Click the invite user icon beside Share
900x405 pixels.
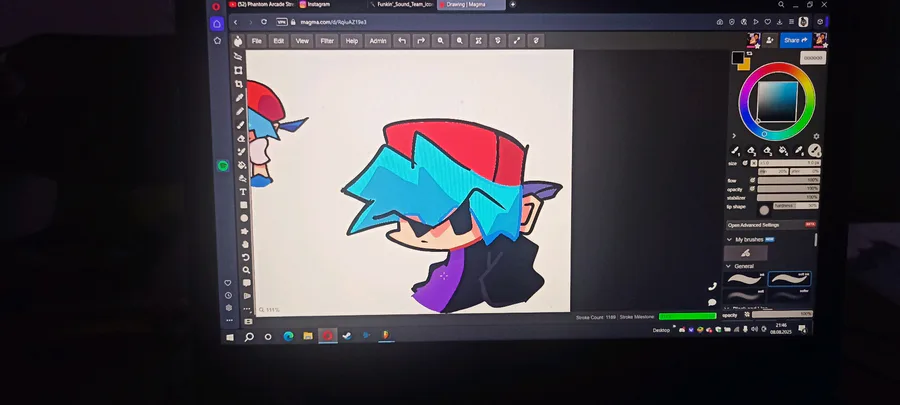tap(770, 40)
